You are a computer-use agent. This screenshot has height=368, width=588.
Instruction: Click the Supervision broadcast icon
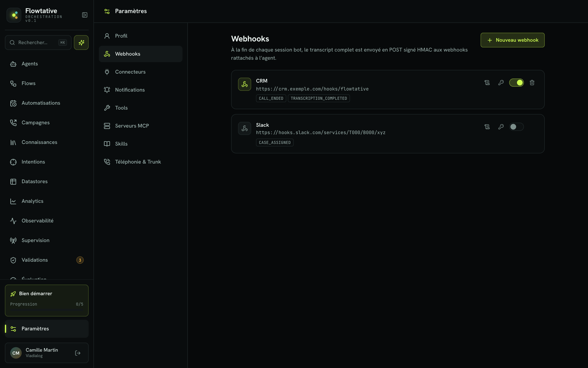tap(13, 240)
